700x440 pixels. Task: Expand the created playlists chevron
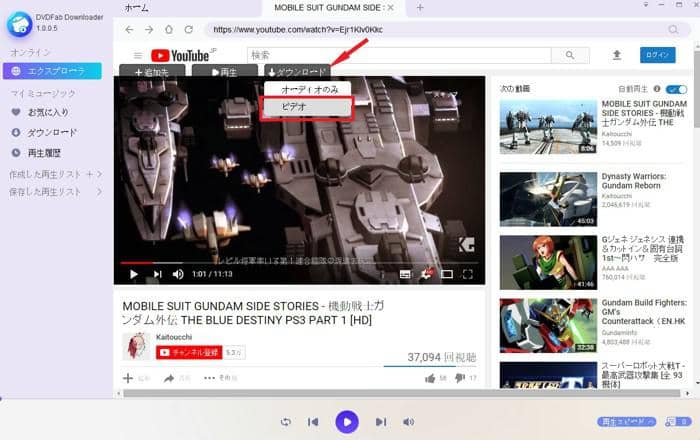click(100, 174)
